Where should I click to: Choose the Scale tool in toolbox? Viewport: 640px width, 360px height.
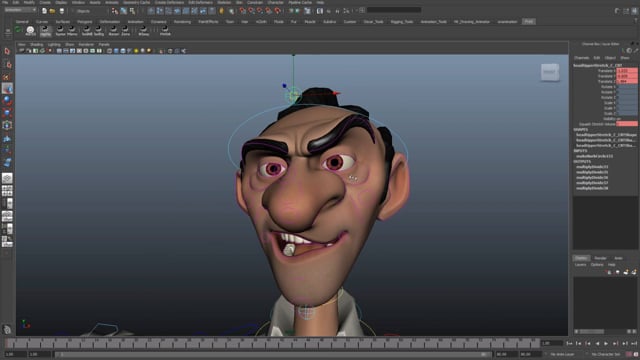7,113
